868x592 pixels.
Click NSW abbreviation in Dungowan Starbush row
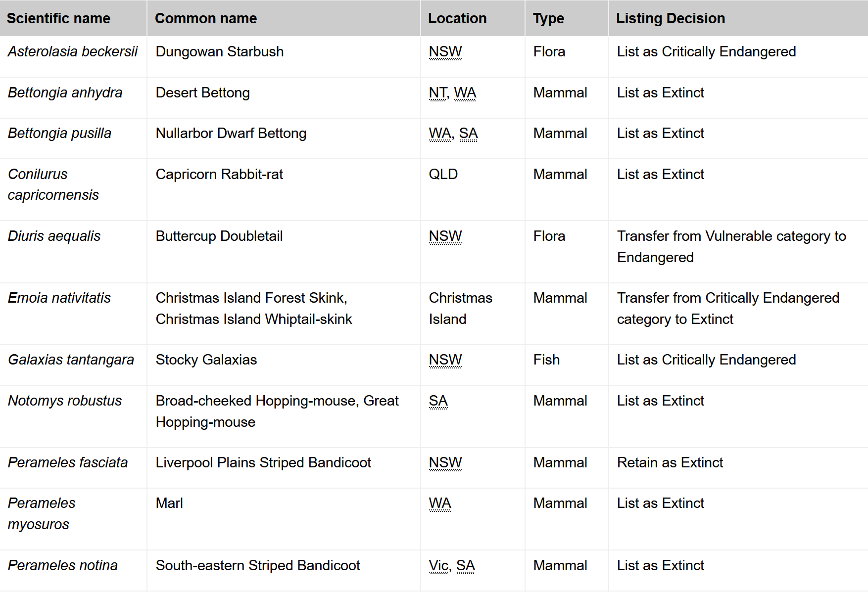click(445, 51)
